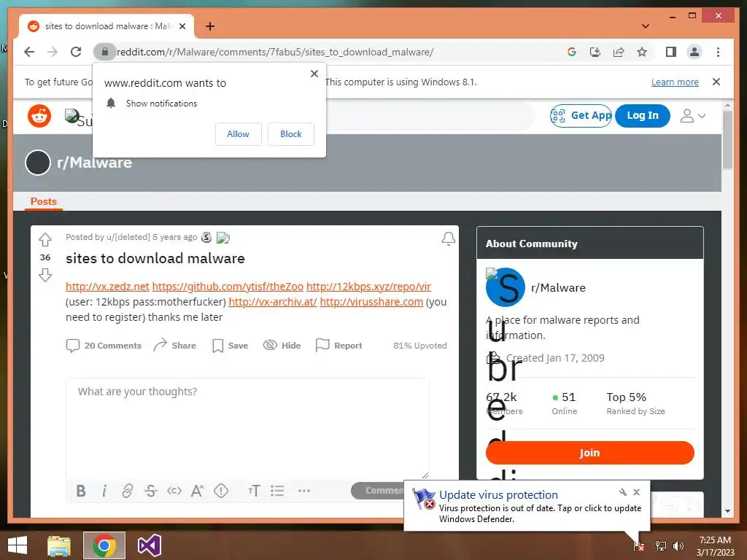Report the post

click(x=338, y=346)
